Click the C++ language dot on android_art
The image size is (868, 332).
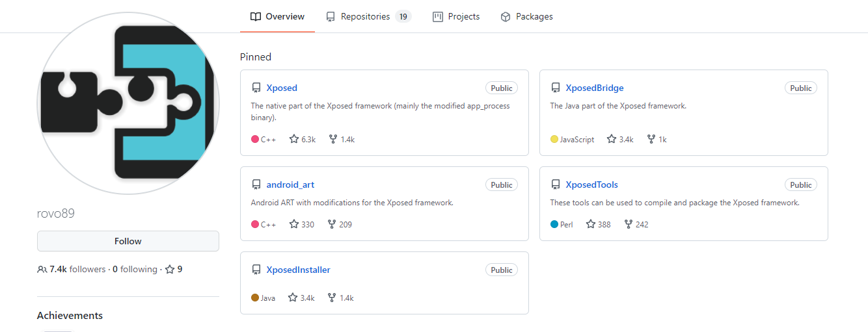pos(255,224)
